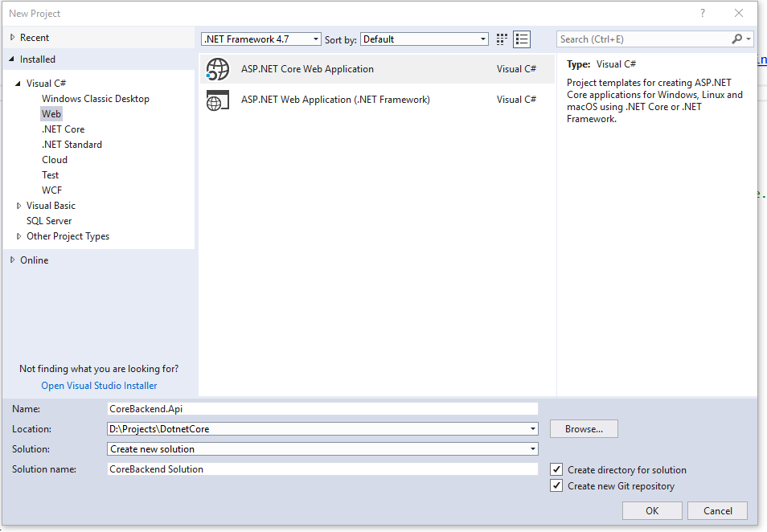767x532 pixels.
Task: Click the ASP.NET Web Application (.NET Framework) icon
Action: click(x=218, y=100)
